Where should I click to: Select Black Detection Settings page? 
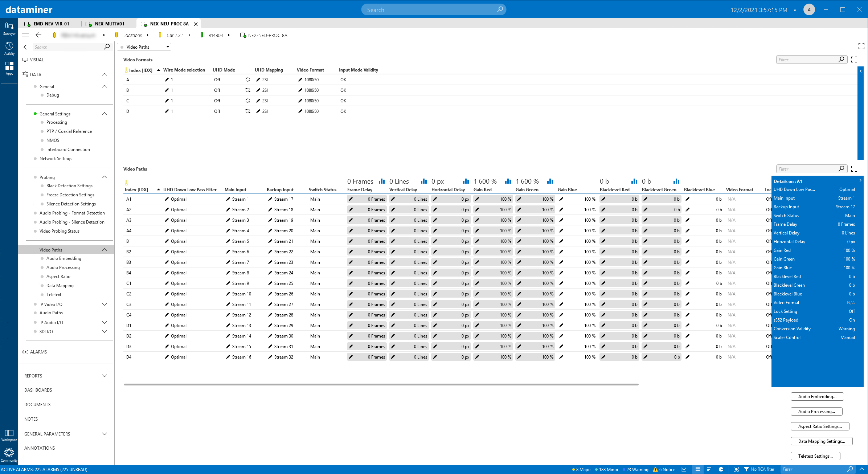[x=69, y=185]
